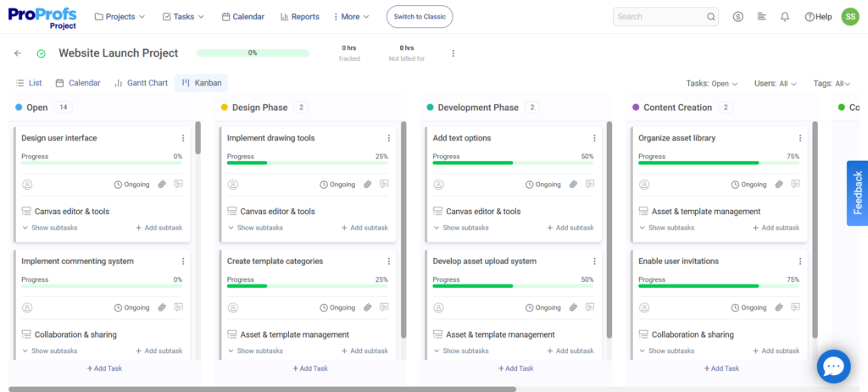This screenshot has width=868, height=392.
Task: Click the back arrow beside Website Launch Project
Action: click(x=18, y=53)
